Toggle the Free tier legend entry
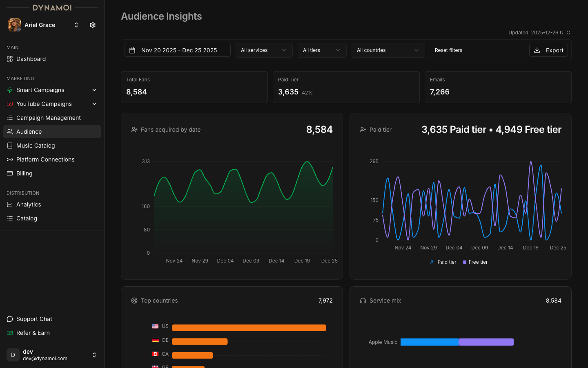 pyautogui.click(x=475, y=262)
